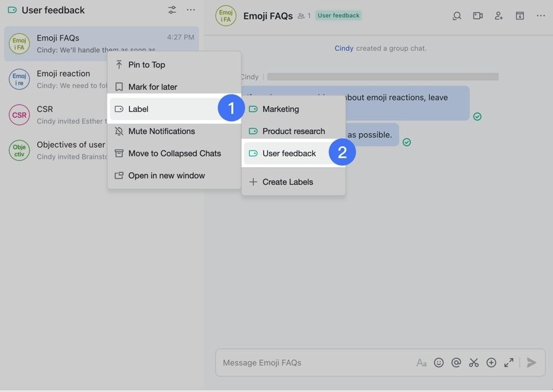The image size is (553, 392).
Task: Click the scissors screenshot icon
Action: pyautogui.click(x=474, y=362)
